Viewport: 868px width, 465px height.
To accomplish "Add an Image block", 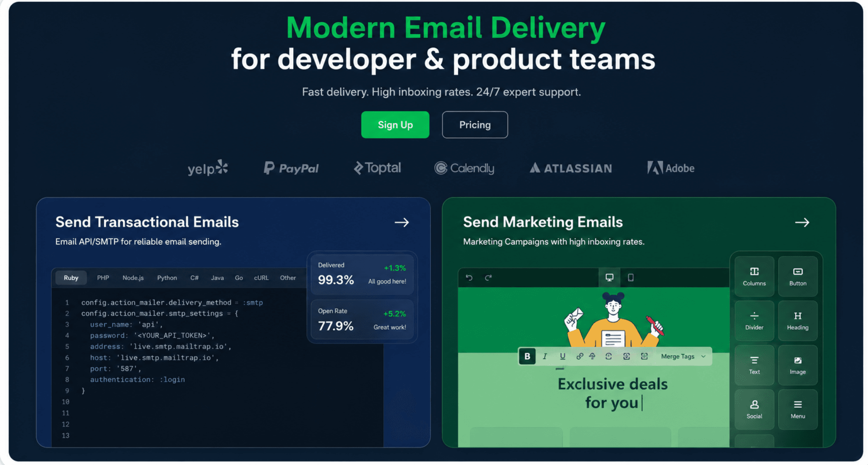I will click(797, 365).
